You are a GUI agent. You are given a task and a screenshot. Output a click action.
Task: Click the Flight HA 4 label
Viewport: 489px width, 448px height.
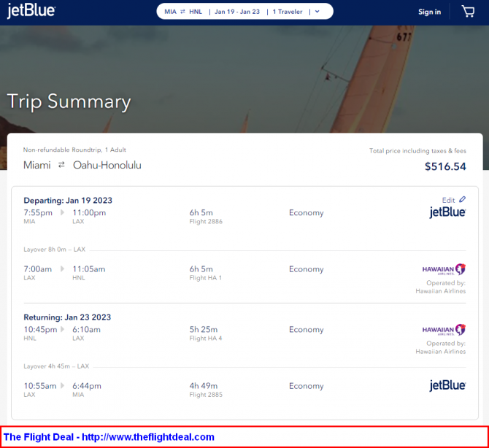[206, 339]
